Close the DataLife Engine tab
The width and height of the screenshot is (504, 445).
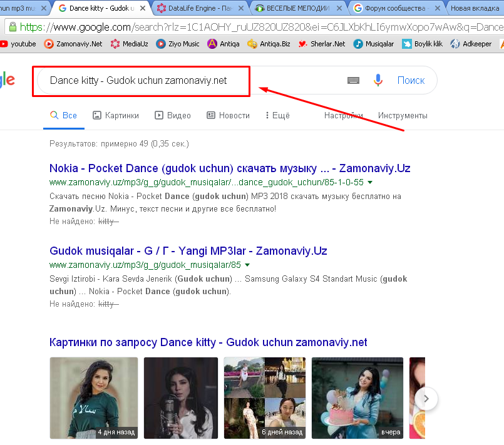241,8
